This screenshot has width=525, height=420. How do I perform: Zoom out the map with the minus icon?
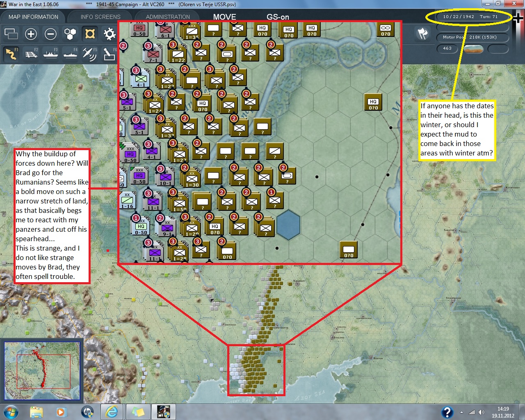[x=50, y=34]
